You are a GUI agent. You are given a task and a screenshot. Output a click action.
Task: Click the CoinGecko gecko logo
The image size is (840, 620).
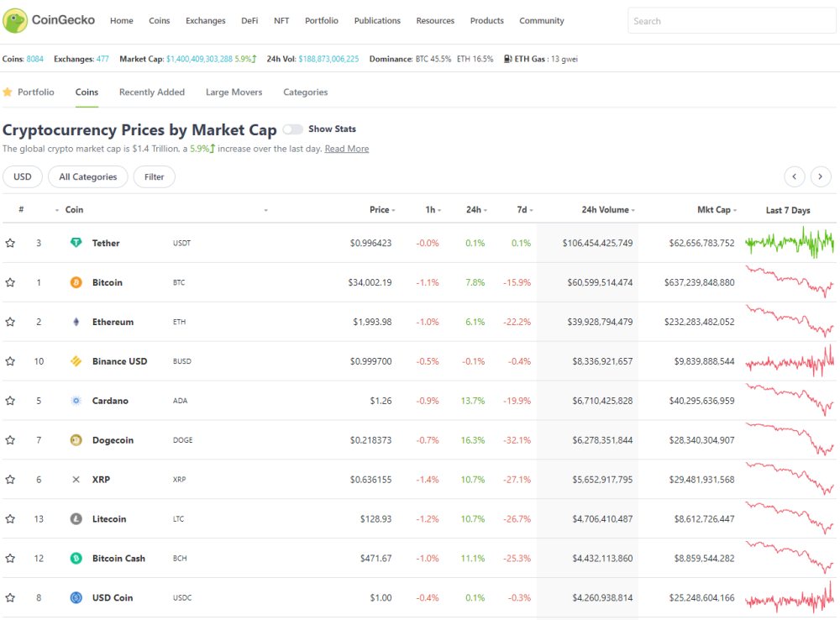click(x=15, y=20)
